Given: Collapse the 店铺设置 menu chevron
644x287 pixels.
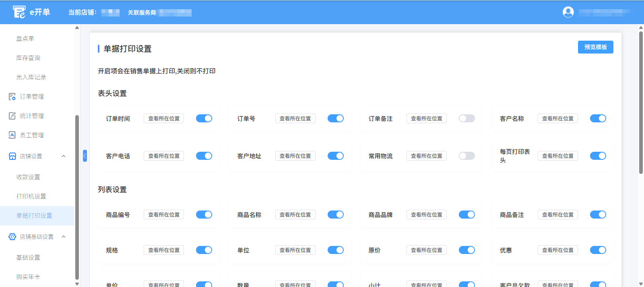Looking at the screenshot, I should [64, 156].
